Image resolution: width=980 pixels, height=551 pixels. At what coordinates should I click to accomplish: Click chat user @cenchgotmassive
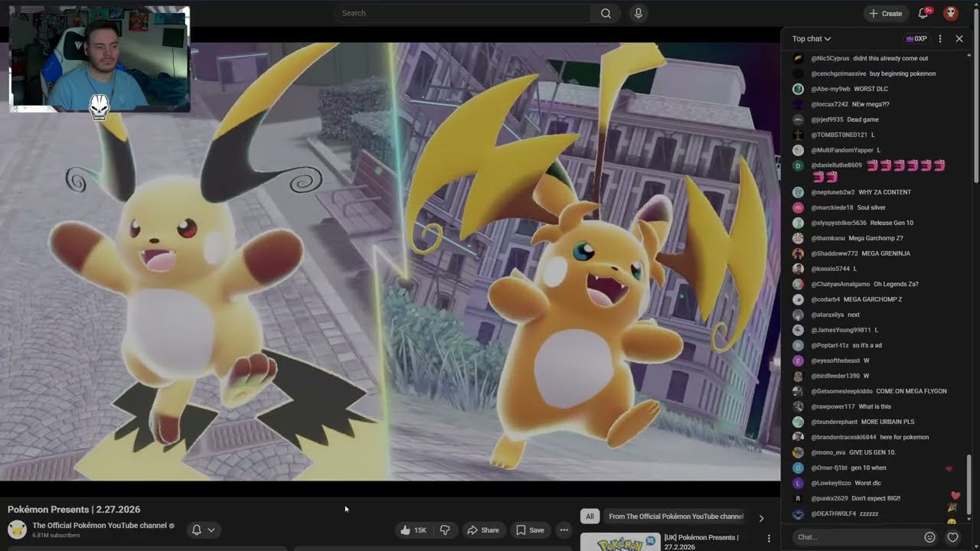pyautogui.click(x=838, y=73)
